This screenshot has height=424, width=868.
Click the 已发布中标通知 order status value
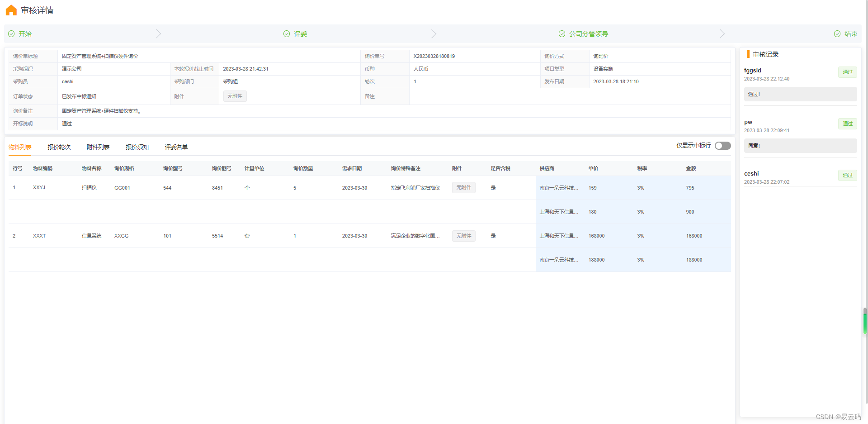pos(79,96)
